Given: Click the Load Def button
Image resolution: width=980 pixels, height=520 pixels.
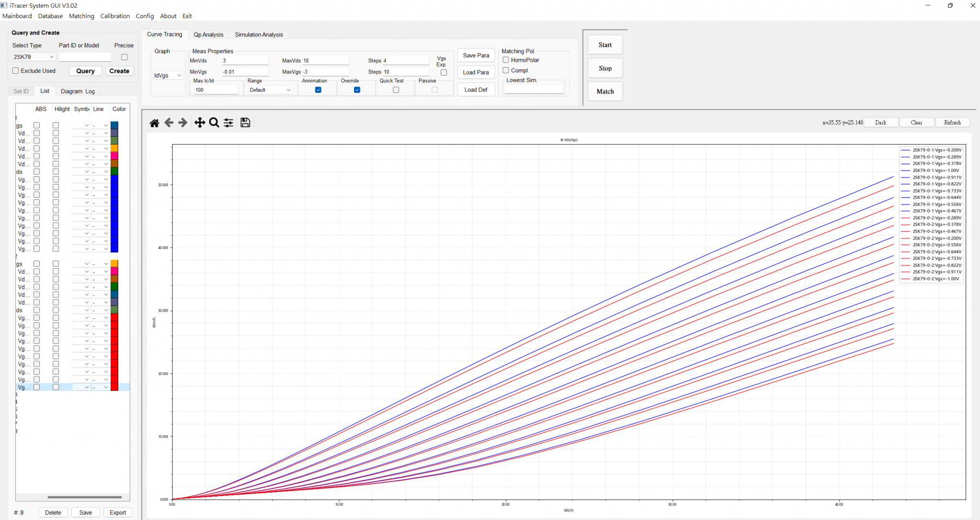Looking at the screenshot, I should [x=476, y=90].
